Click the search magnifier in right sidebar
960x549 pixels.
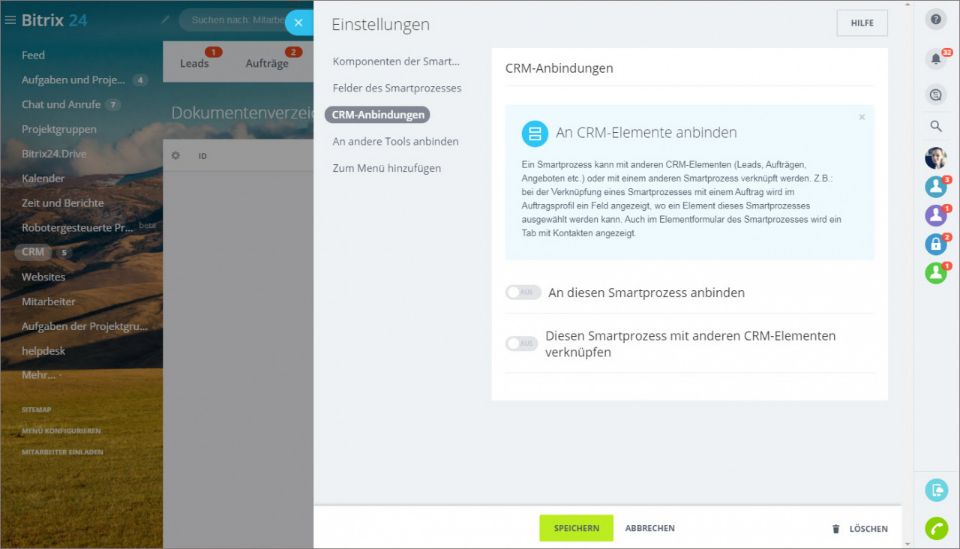click(936, 126)
